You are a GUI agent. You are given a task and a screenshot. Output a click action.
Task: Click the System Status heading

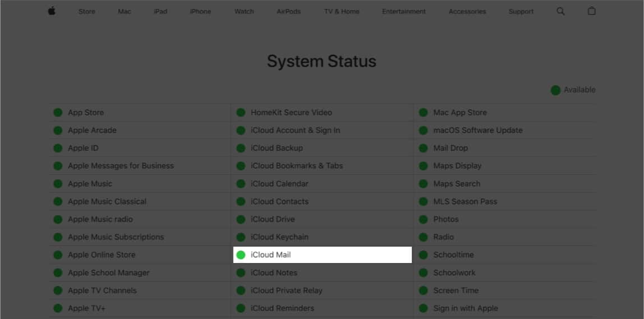click(321, 62)
